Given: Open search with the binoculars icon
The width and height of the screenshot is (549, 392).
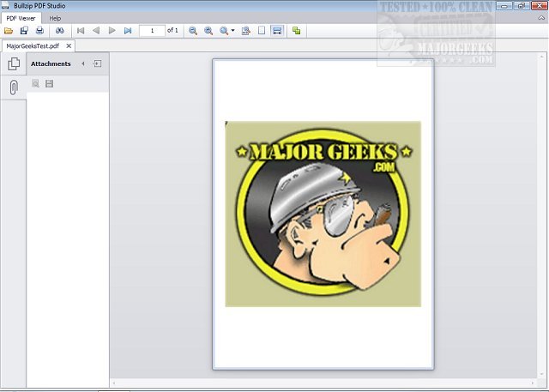Looking at the screenshot, I should [x=60, y=31].
